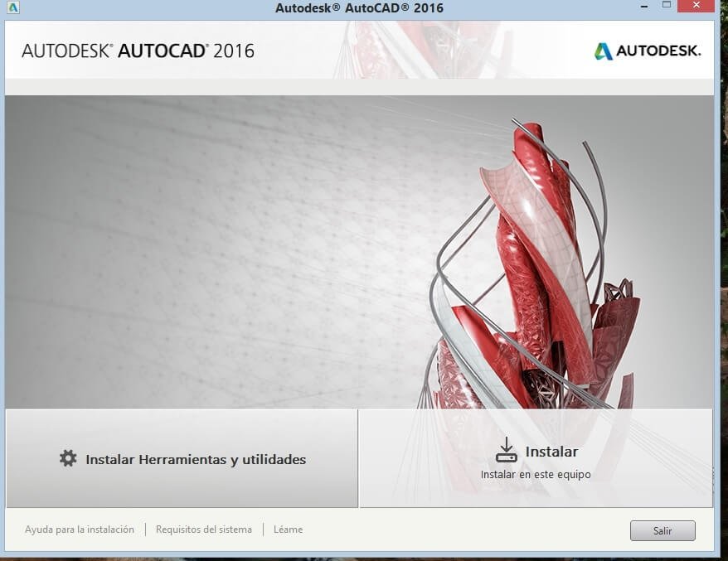The height and width of the screenshot is (561, 728).
Task: Click the Autodesk logo in header
Action: click(x=648, y=51)
